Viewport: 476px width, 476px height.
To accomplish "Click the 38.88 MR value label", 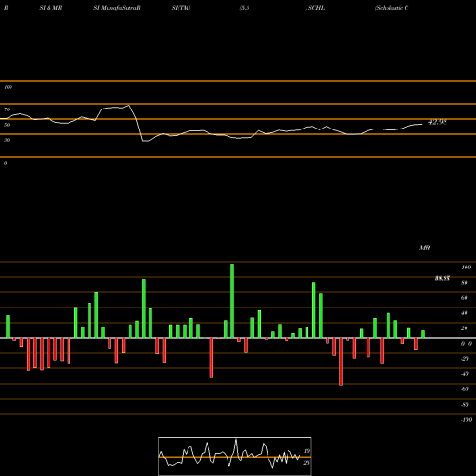I will [443, 278].
